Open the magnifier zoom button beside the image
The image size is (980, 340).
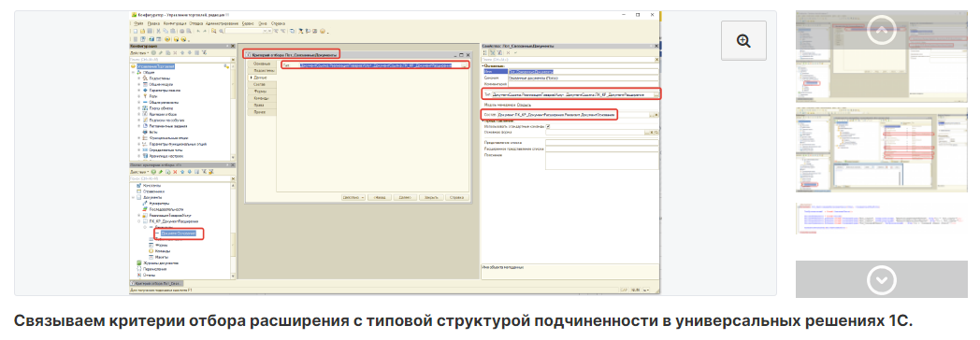pos(743,41)
